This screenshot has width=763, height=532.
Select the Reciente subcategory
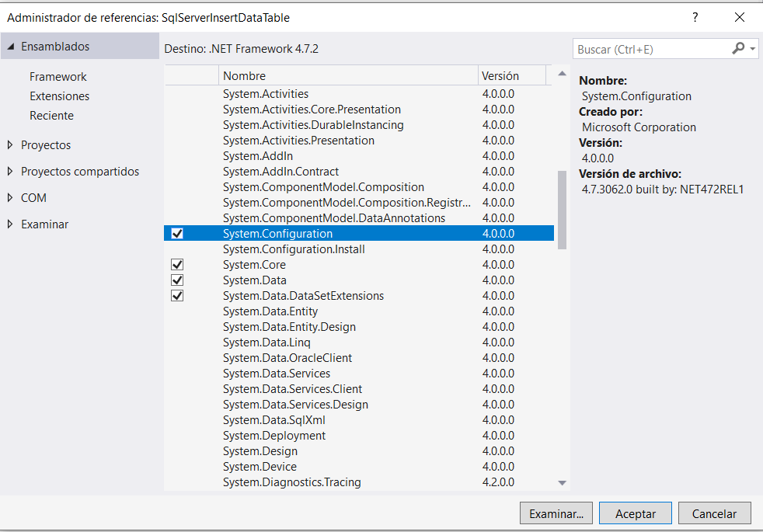point(51,116)
